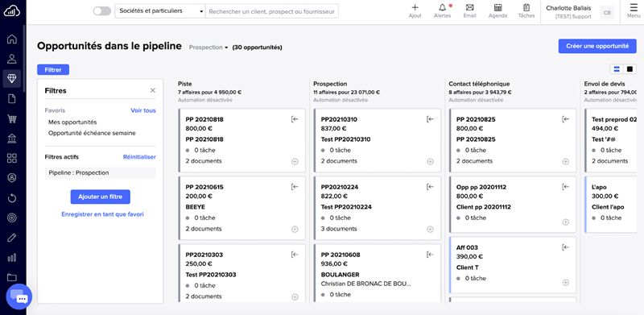Click move-stage arrow on PP20210310 card
This screenshot has height=315, width=644.
click(x=430, y=119)
